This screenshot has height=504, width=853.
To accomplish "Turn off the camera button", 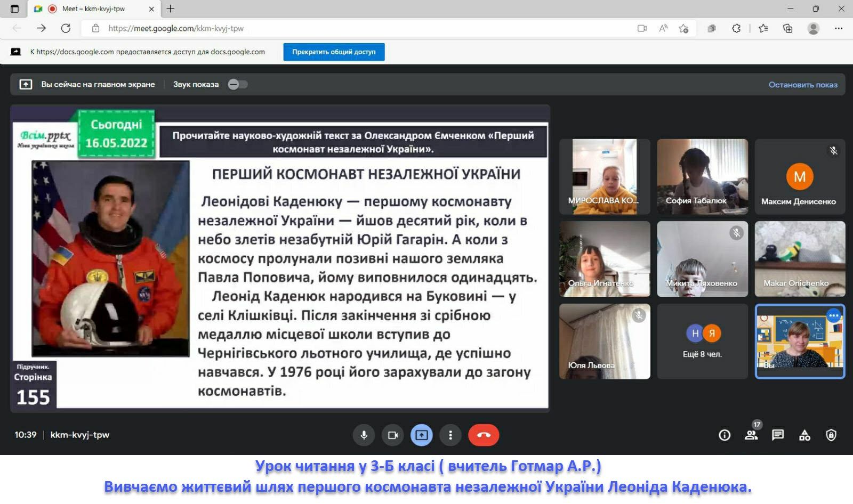I will coord(392,435).
